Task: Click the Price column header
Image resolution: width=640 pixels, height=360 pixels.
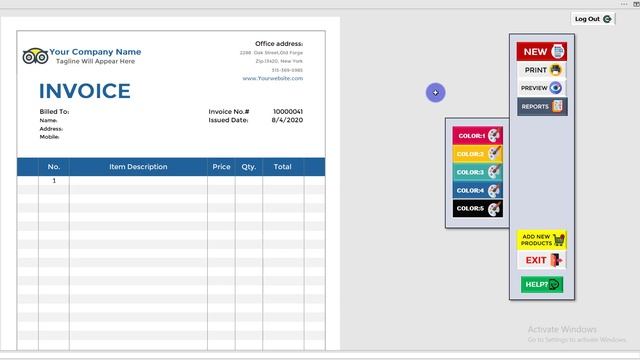Action: tap(221, 167)
